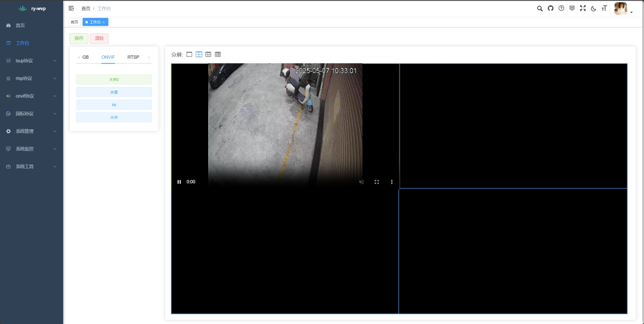644x324 pixels.
Task: Switch to the GB tab
Action: (x=85, y=57)
